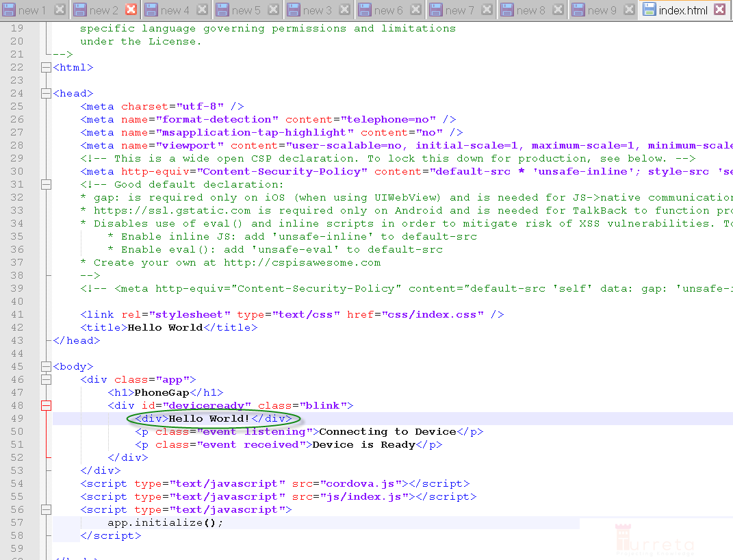Click the "viewport" meta name value

190,146
